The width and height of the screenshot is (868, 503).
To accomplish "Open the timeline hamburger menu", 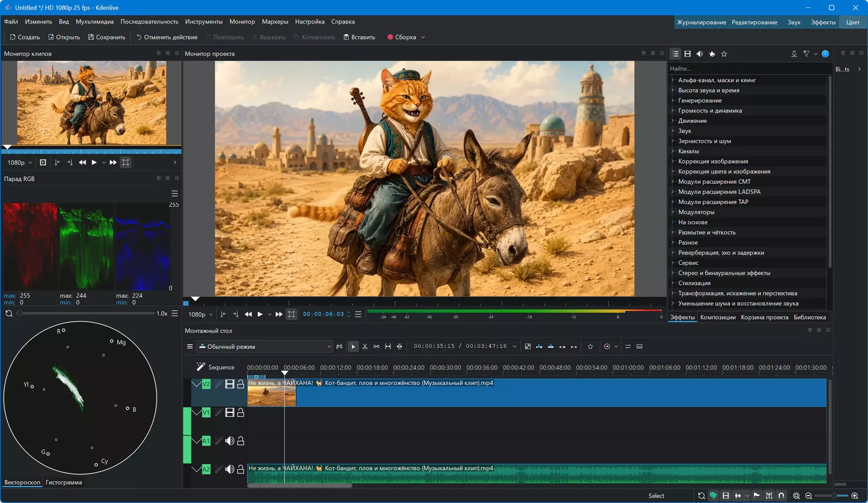I will 189,347.
